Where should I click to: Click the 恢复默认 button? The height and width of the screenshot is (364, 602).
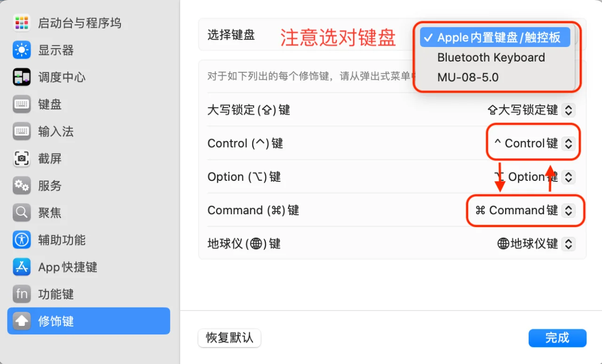click(x=229, y=338)
